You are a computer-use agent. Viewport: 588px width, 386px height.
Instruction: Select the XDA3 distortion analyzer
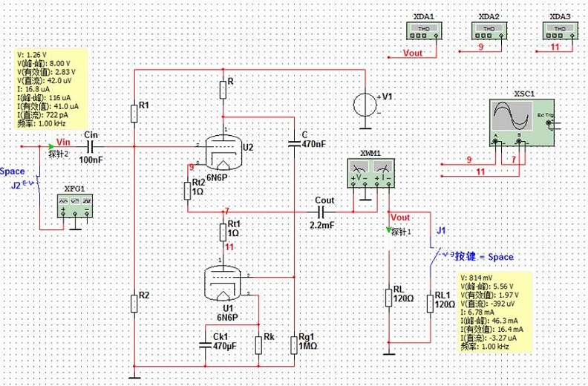coord(560,30)
